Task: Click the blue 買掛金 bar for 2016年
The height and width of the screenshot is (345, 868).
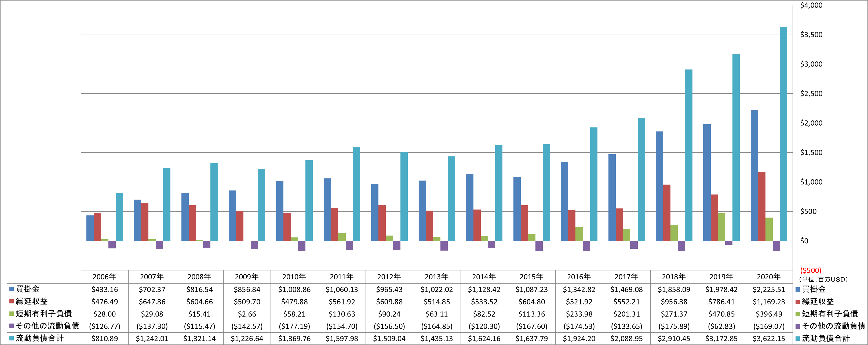Action: [564, 201]
